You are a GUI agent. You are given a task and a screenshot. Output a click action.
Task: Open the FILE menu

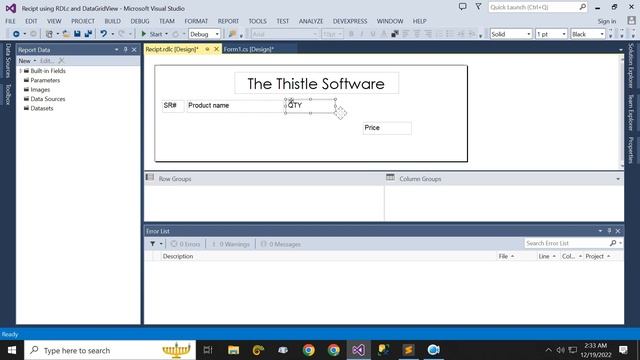[x=11, y=21]
